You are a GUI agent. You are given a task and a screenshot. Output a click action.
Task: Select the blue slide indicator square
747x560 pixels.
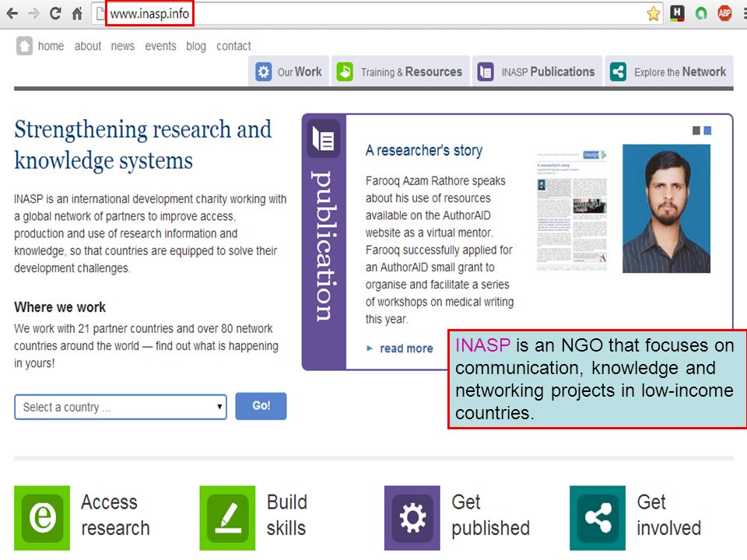click(707, 131)
